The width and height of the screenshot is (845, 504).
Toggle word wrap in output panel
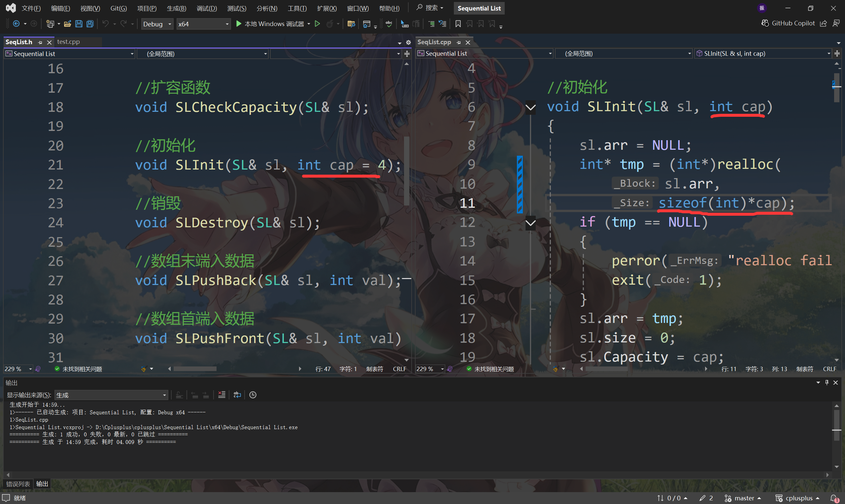click(x=237, y=394)
